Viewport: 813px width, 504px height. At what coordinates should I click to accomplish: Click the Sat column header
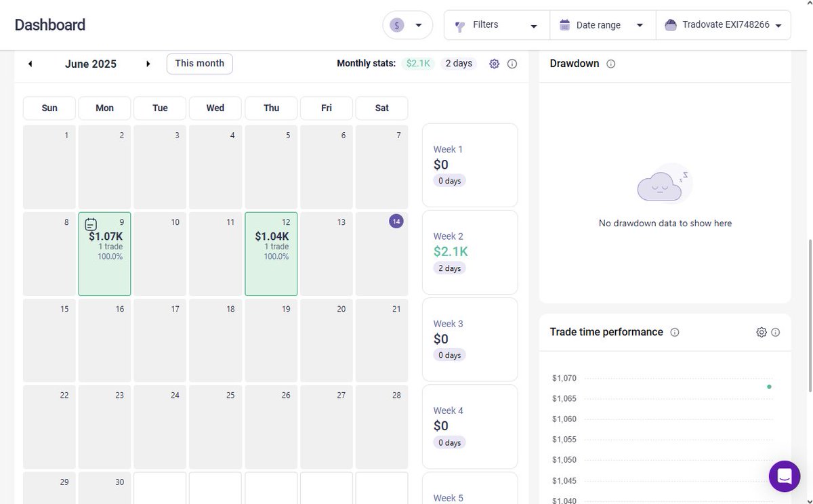click(x=382, y=108)
